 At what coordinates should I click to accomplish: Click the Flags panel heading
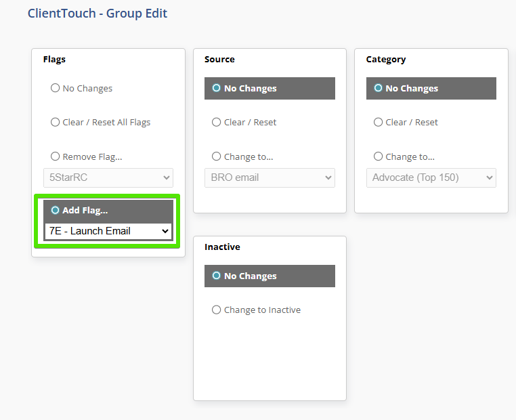pyautogui.click(x=54, y=60)
